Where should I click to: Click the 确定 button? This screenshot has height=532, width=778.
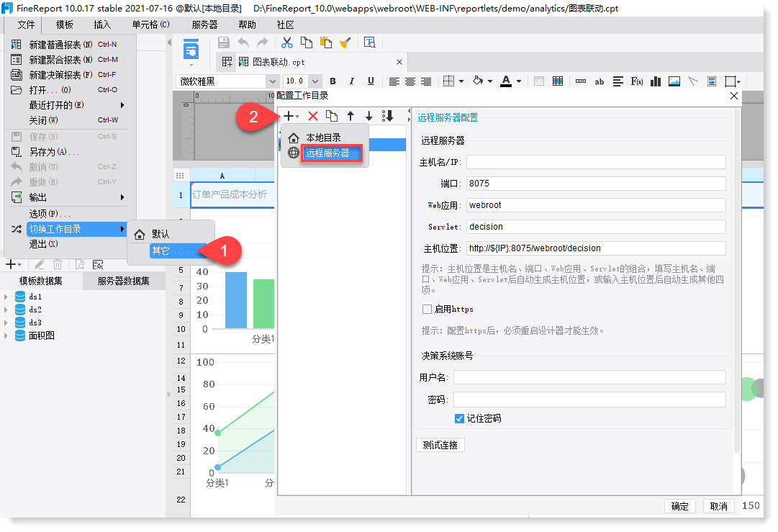679,506
